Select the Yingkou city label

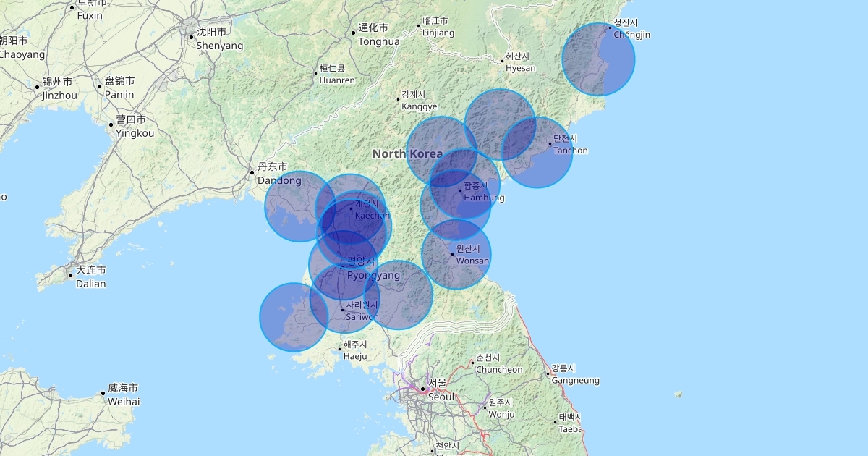coord(135,133)
